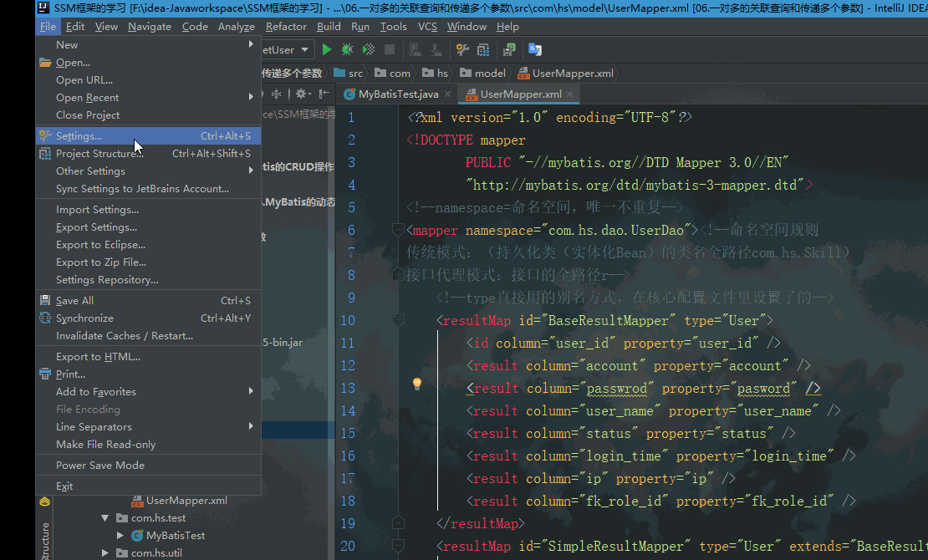Open the Edit menu
The width and height of the screenshot is (928, 560).
coord(75,26)
